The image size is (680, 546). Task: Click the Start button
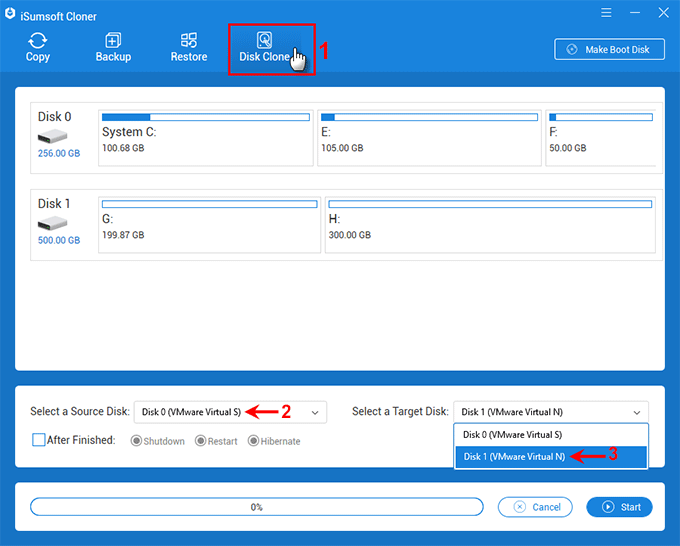(x=619, y=507)
